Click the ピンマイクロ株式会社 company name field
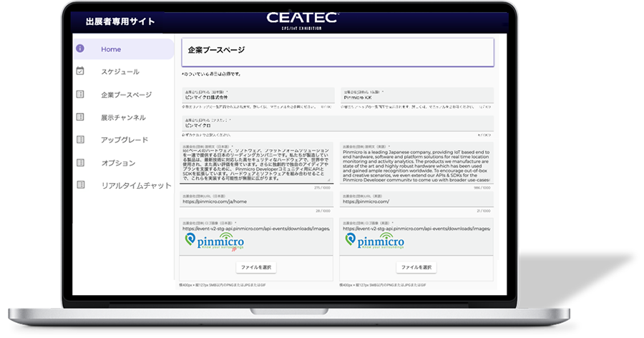Image resolution: width=644 pixels, height=338 pixels. [258, 95]
